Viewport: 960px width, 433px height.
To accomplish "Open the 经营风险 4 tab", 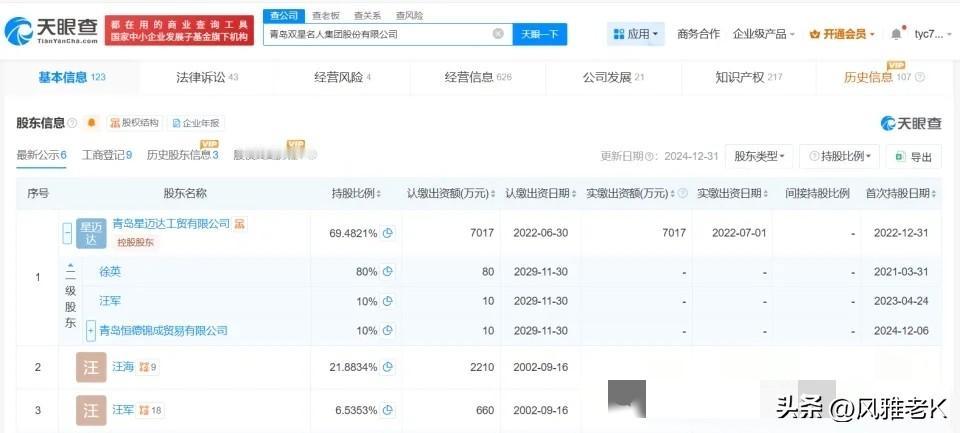I will [342, 77].
